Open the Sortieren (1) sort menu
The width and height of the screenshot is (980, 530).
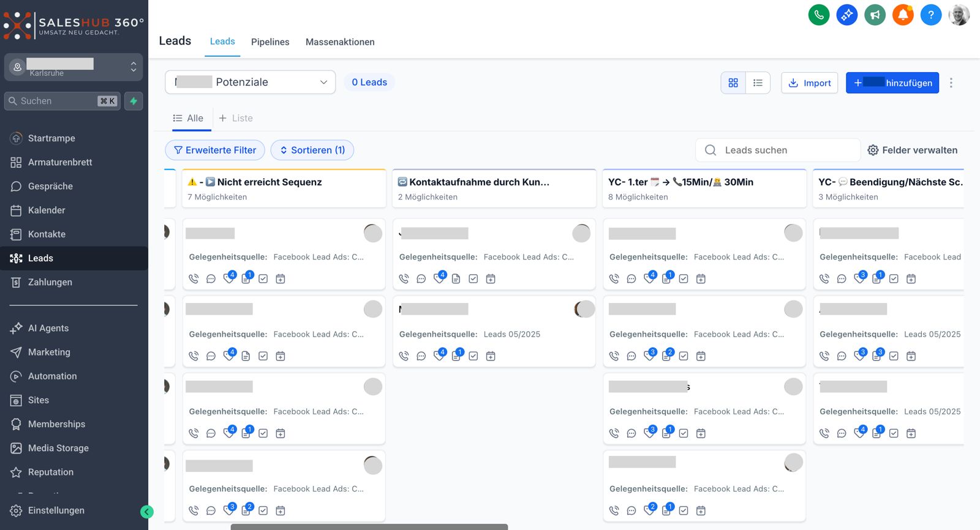(312, 150)
